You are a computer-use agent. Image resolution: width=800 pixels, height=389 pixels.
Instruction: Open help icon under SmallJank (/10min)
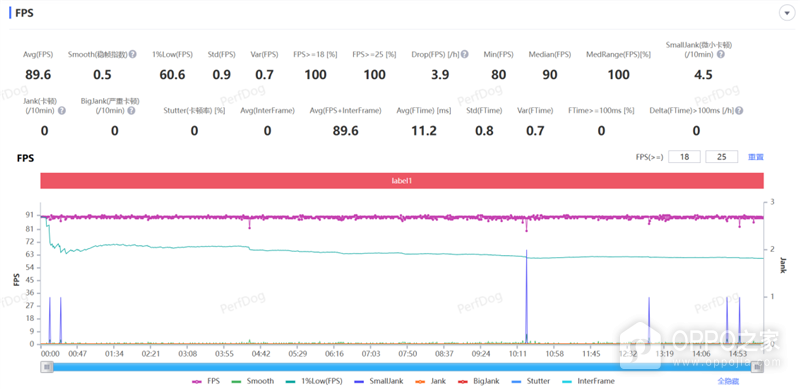[x=720, y=54]
